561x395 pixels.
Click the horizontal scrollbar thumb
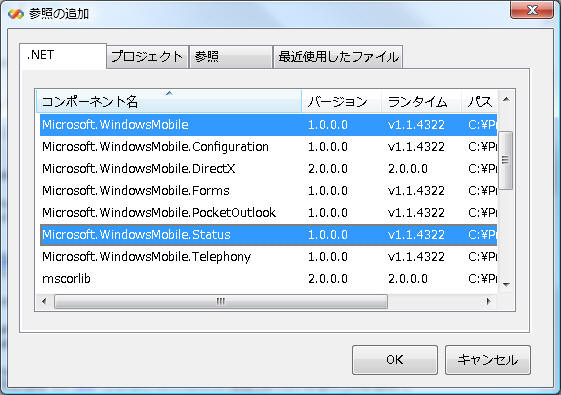(221, 301)
